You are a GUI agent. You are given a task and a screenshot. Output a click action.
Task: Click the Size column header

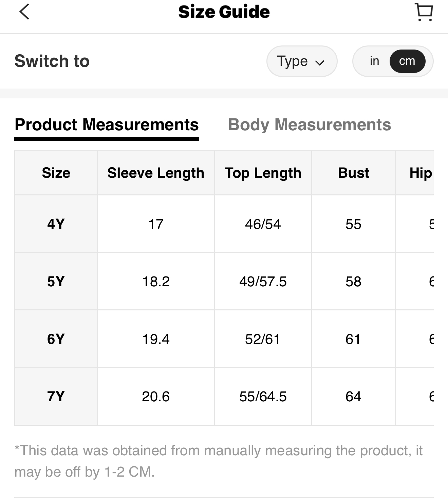pyautogui.click(x=56, y=173)
